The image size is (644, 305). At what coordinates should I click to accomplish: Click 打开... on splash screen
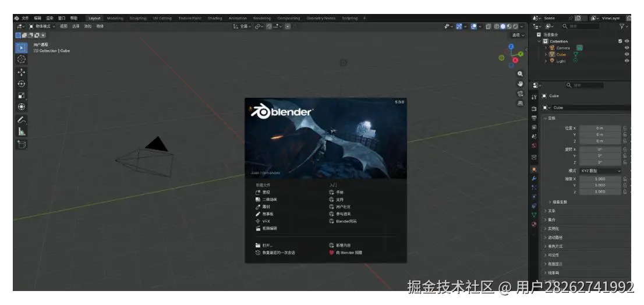click(264, 246)
